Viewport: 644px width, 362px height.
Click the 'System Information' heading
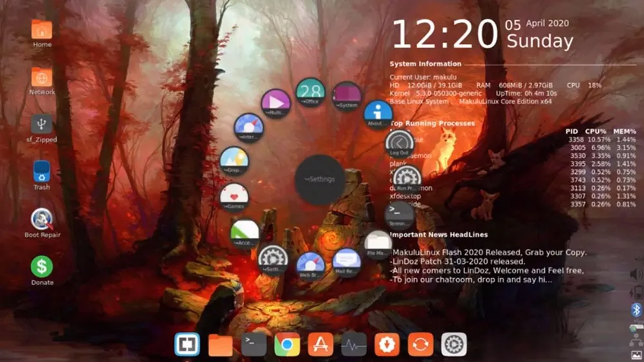[426, 64]
